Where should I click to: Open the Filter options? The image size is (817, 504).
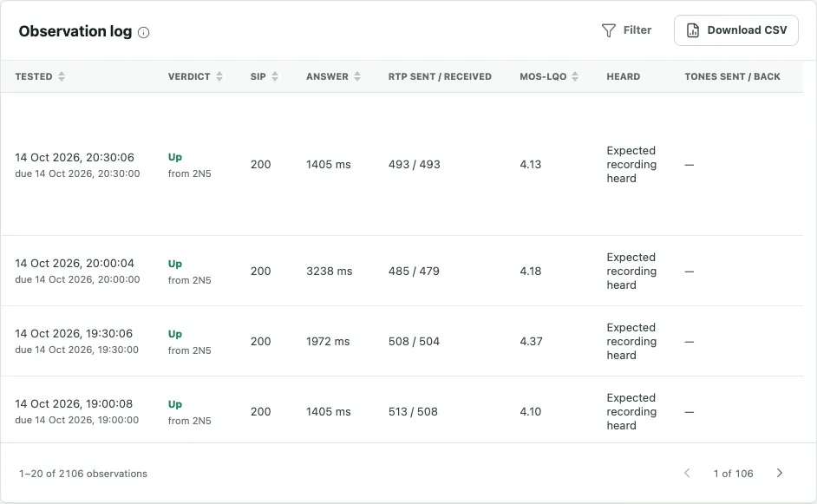626,30
